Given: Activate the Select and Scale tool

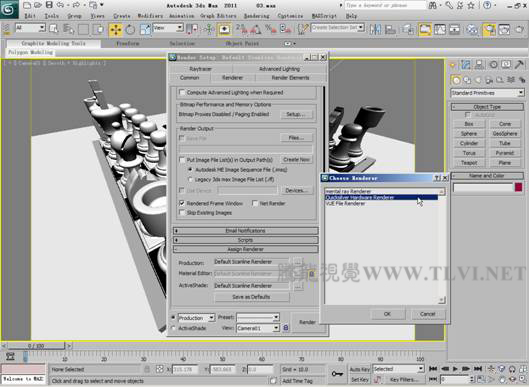Looking at the screenshot, I should (145, 30).
